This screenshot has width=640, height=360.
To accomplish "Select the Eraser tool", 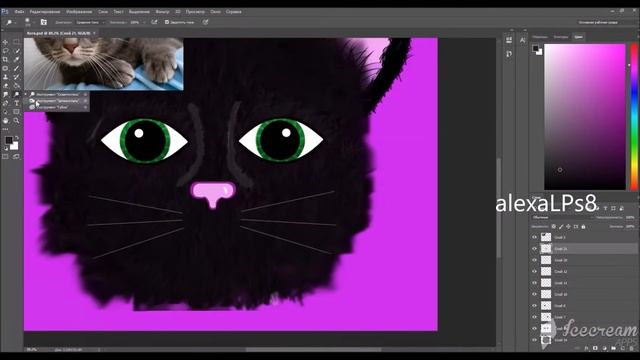I will click(5, 86).
